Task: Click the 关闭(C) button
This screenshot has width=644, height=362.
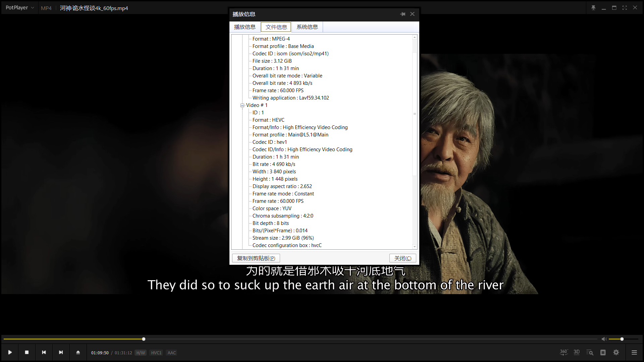Action: tap(402, 258)
